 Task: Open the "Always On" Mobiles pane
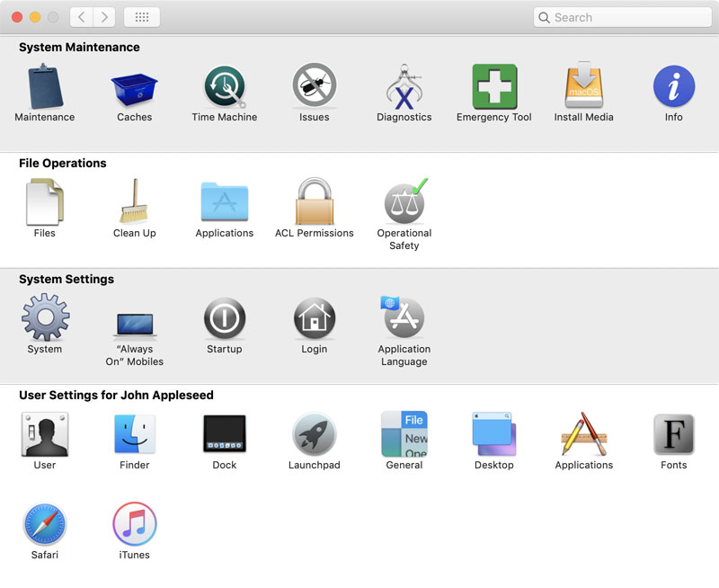click(134, 322)
